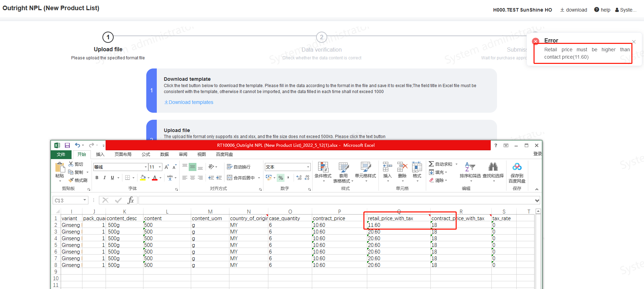Image resolution: width=644 pixels, height=289 pixels.
Task: Click Sort and Filter (排序和筛选) icon
Action: tap(470, 170)
